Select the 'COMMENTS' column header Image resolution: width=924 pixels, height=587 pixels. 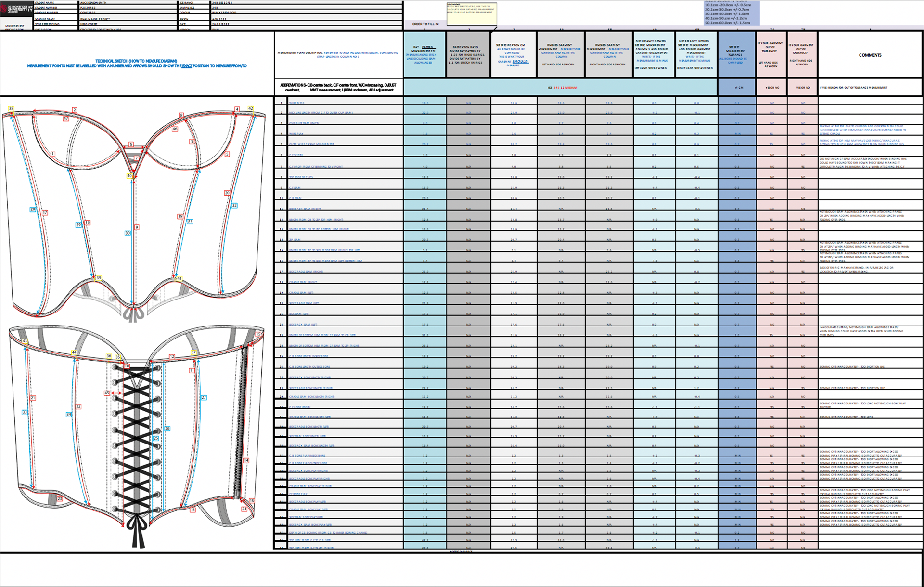pos(870,55)
